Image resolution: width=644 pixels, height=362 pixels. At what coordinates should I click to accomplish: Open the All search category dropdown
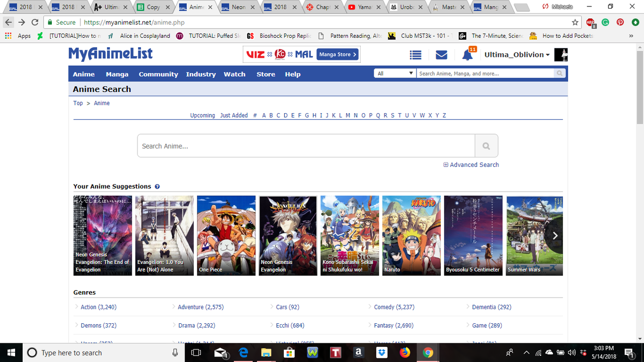click(394, 73)
